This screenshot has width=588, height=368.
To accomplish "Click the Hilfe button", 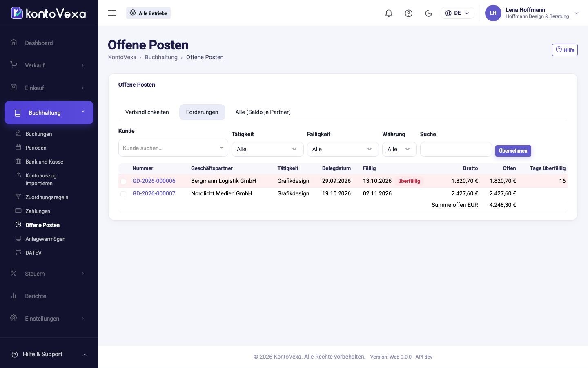I will coord(565,50).
